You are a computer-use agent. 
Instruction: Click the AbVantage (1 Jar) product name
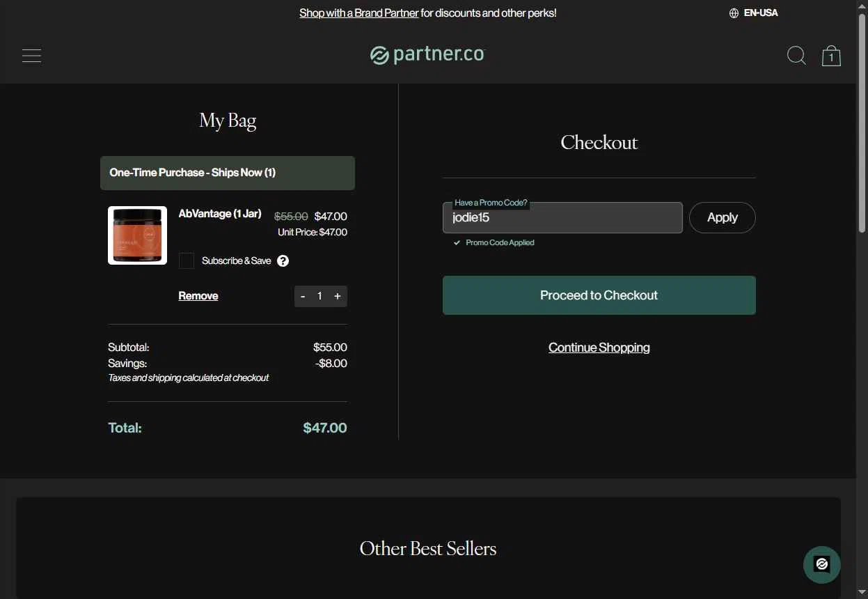point(220,214)
